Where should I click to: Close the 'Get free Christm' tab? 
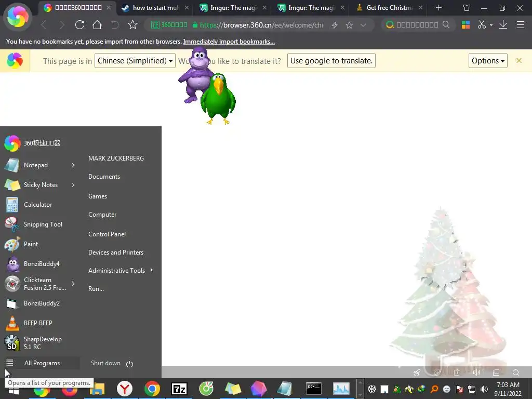(421, 7)
